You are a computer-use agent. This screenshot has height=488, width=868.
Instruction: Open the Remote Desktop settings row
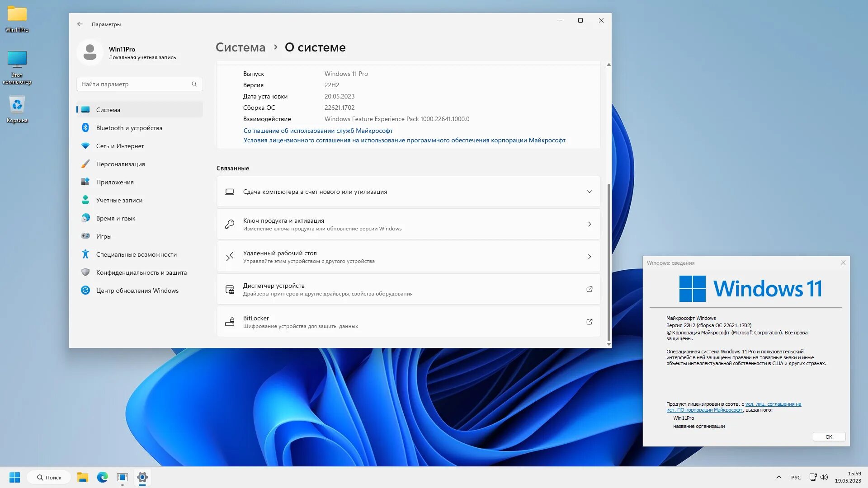408,257
